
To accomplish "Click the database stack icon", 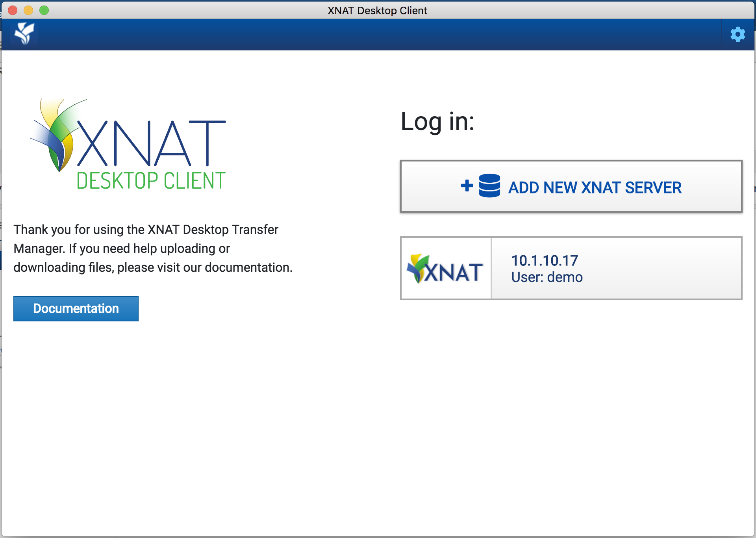I will click(489, 186).
